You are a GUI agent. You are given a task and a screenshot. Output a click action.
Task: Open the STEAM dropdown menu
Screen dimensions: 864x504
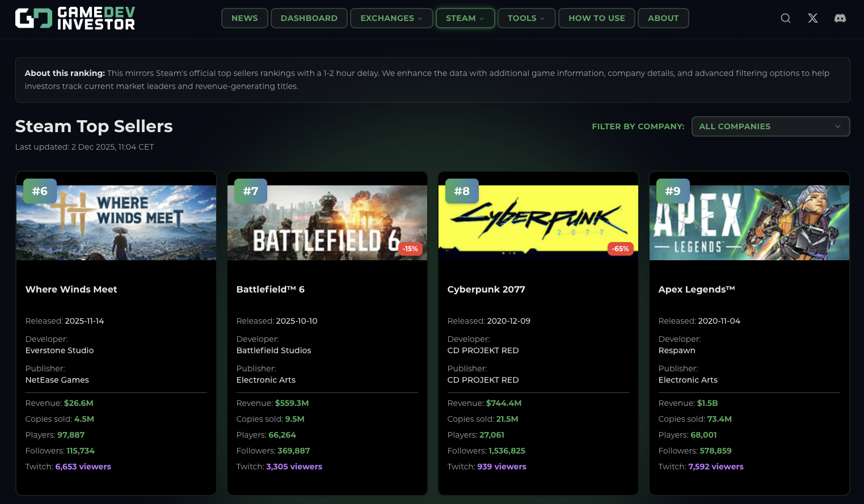(x=465, y=18)
